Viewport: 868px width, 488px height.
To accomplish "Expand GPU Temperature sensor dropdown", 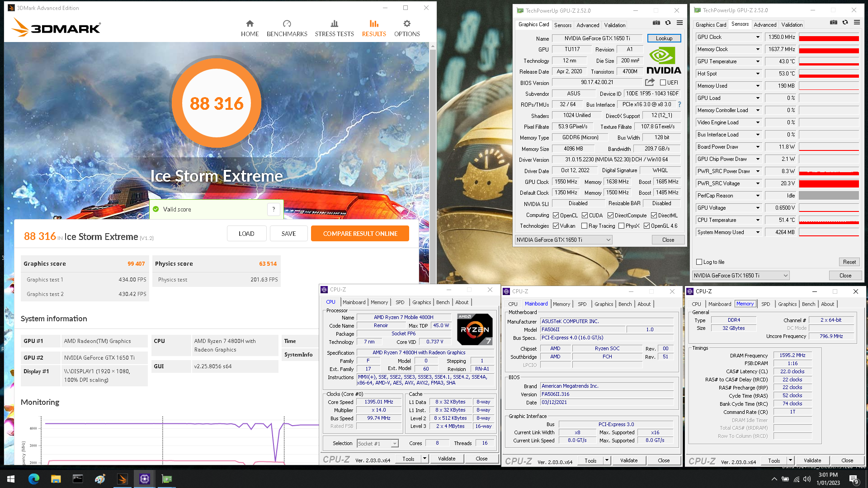I will (758, 61).
